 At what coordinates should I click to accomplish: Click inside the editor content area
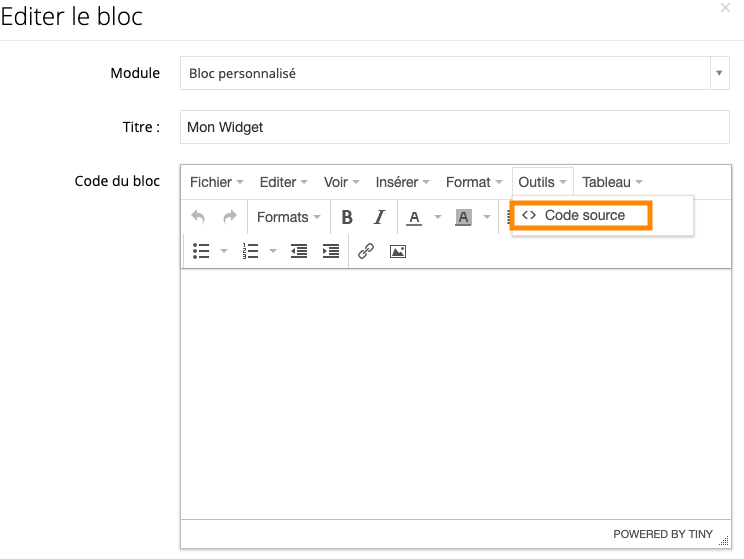click(456, 394)
